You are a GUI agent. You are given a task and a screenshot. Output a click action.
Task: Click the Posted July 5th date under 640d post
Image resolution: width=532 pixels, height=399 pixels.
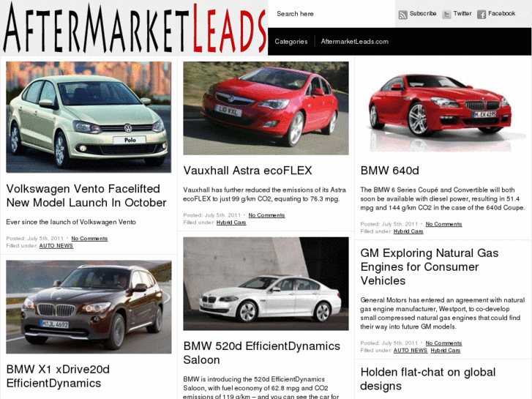click(389, 224)
